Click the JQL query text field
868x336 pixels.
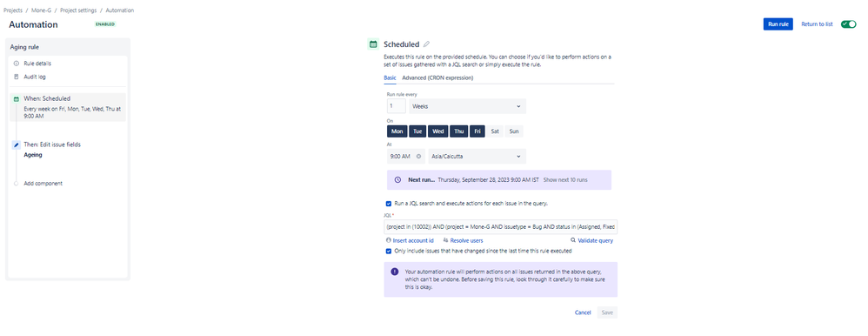[501, 227]
